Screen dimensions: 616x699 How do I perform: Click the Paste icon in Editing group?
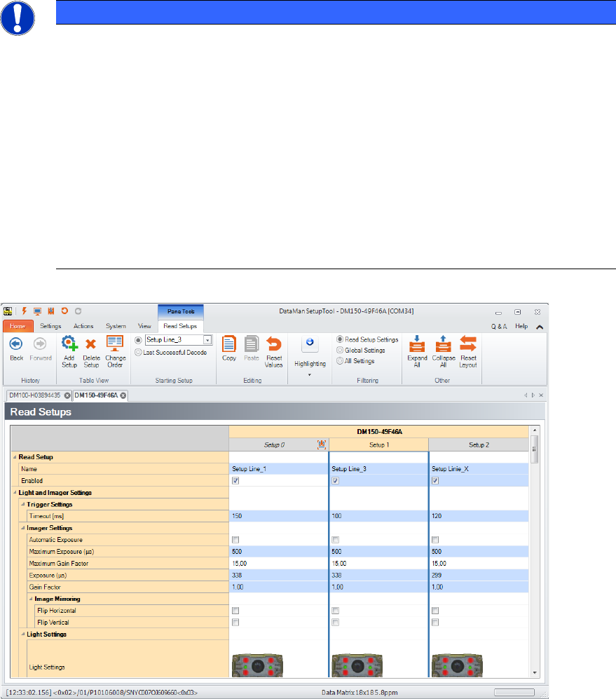point(252,344)
